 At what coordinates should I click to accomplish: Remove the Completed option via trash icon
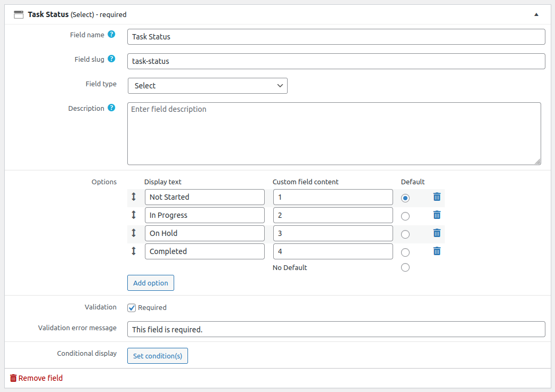(x=437, y=251)
